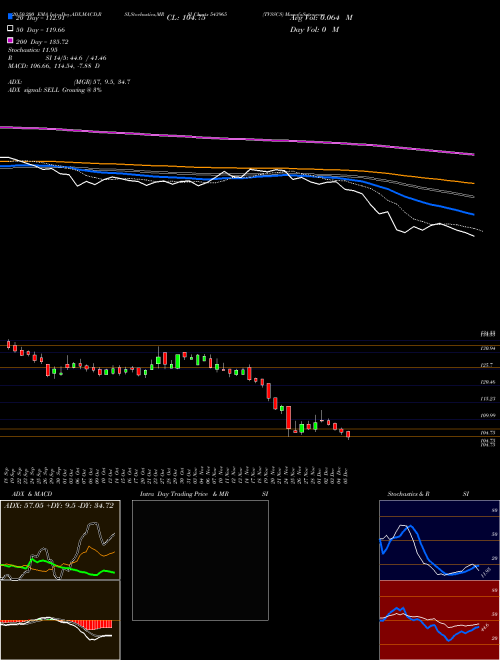Viewport: 500px width, 660px height.
Task: Click the end of the thick blue 20-day line
Action: 473,214
